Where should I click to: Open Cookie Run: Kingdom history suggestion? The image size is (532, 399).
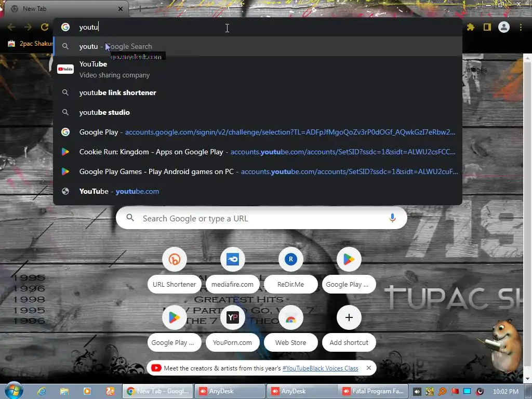point(258,152)
